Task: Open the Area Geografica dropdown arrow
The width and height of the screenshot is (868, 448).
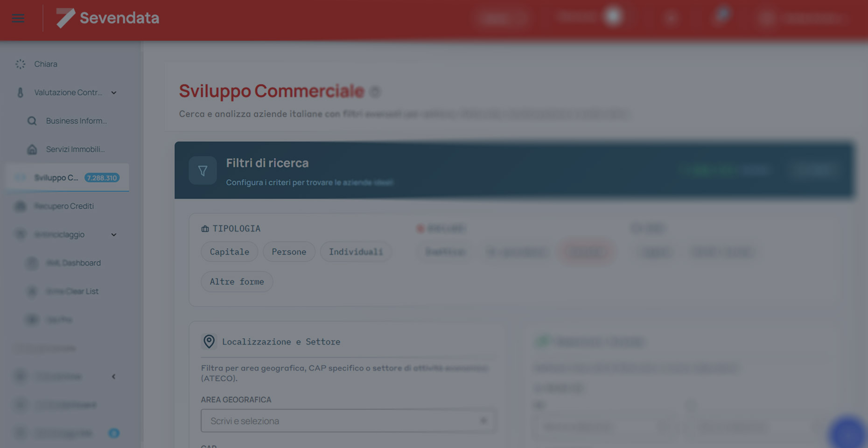Action: [x=483, y=421]
